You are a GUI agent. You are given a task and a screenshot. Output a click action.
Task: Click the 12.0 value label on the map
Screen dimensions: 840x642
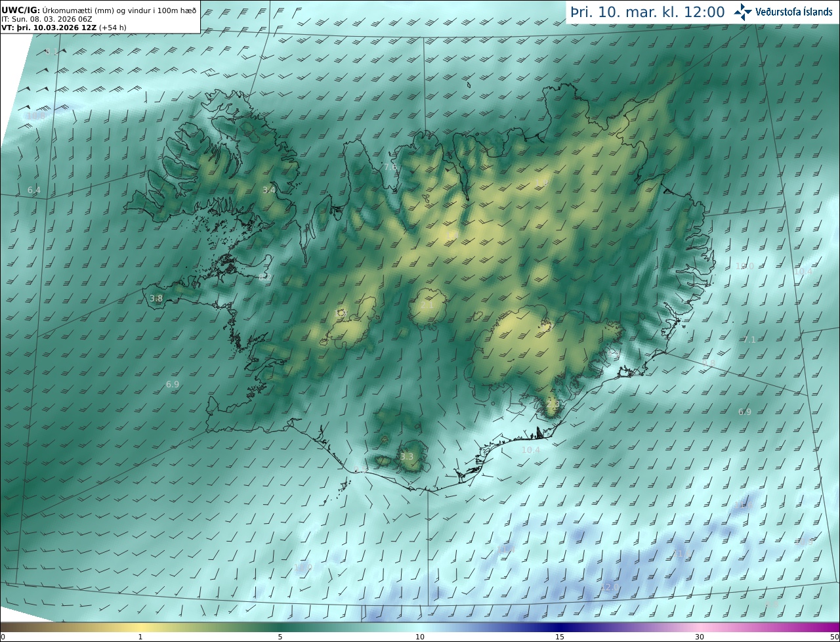tap(610, 587)
